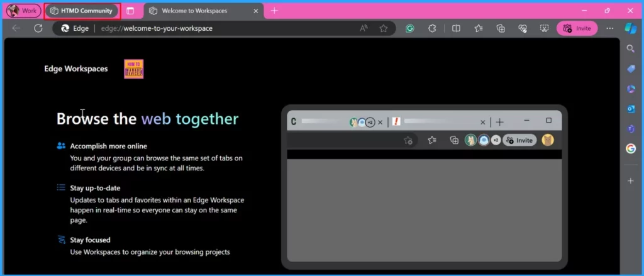Open Collections panel
The height and width of the screenshot is (276, 644).
click(500, 28)
